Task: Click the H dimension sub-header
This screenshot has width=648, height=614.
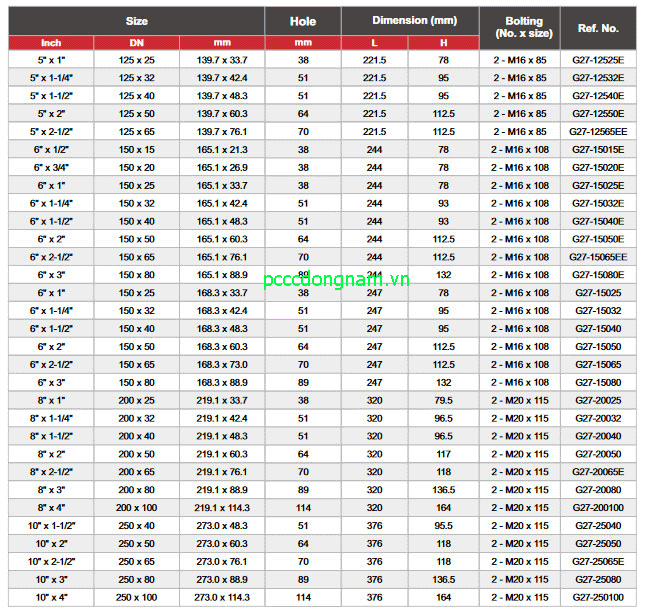Action: (443, 43)
